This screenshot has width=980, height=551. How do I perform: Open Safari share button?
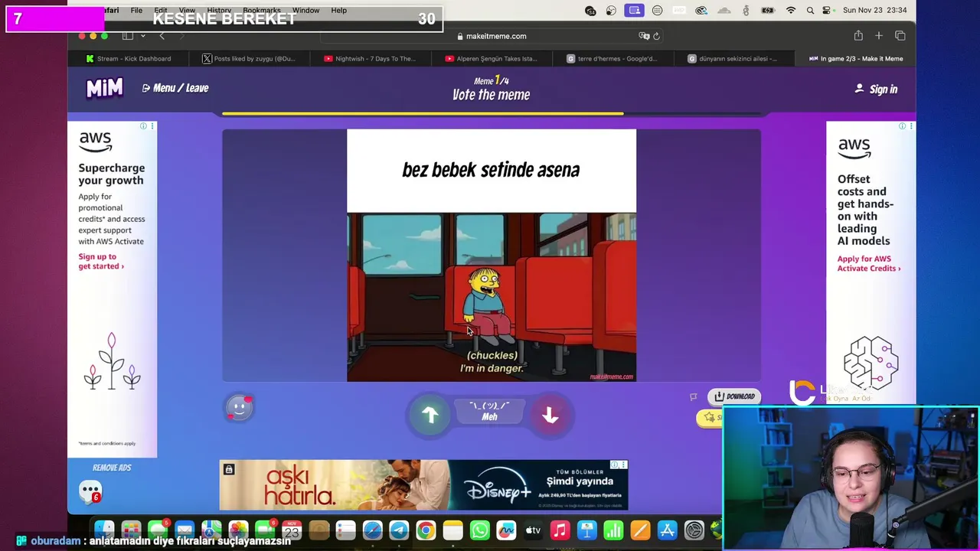coord(858,36)
